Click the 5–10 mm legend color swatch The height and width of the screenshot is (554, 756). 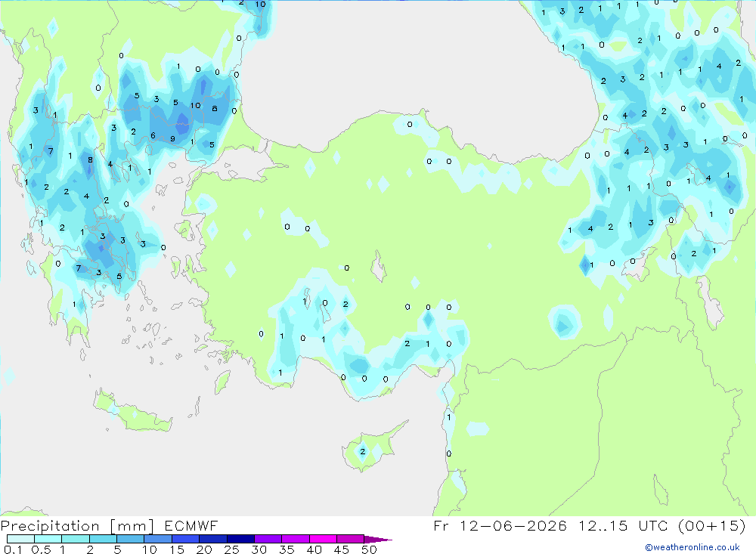pyautogui.click(x=131, y=539)
